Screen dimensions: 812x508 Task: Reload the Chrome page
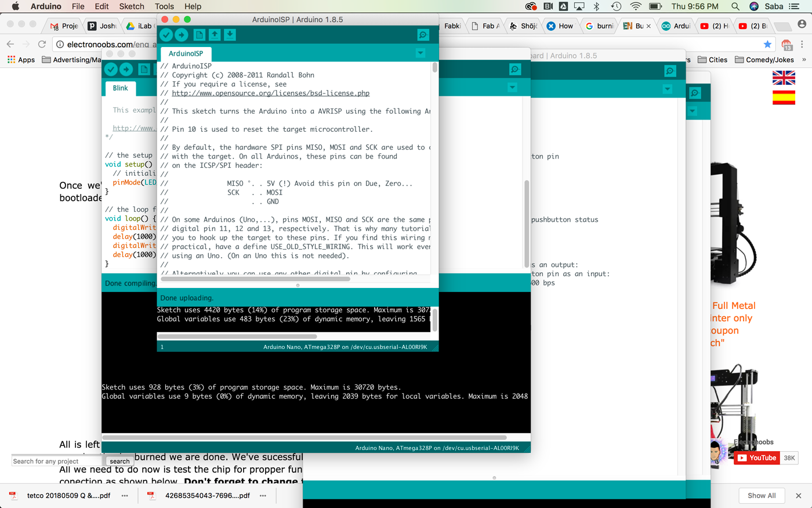coord(42,44)
